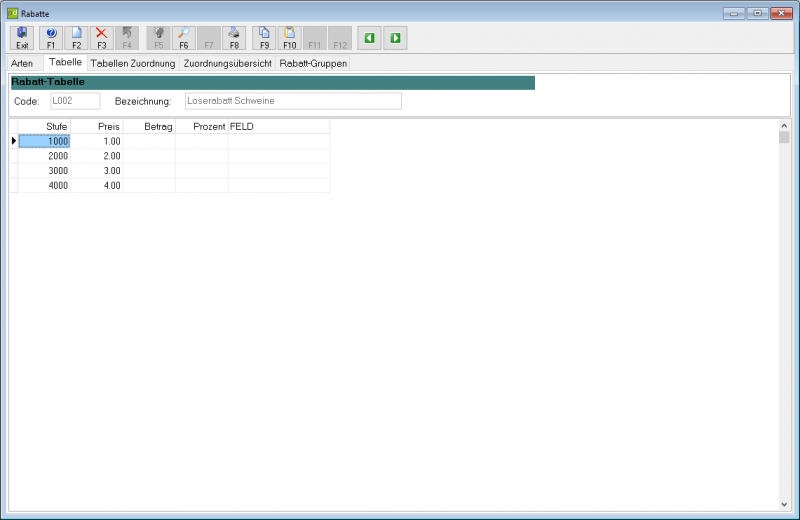Viewport: 800px width, 520px height.
Task: Click the greyed F4 undo icon
Action: click(x=127, y=38)
